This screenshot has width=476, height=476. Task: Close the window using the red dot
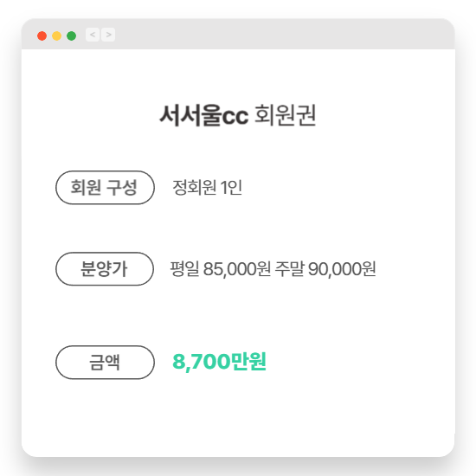pyautogui.click(x=42, y=35)
